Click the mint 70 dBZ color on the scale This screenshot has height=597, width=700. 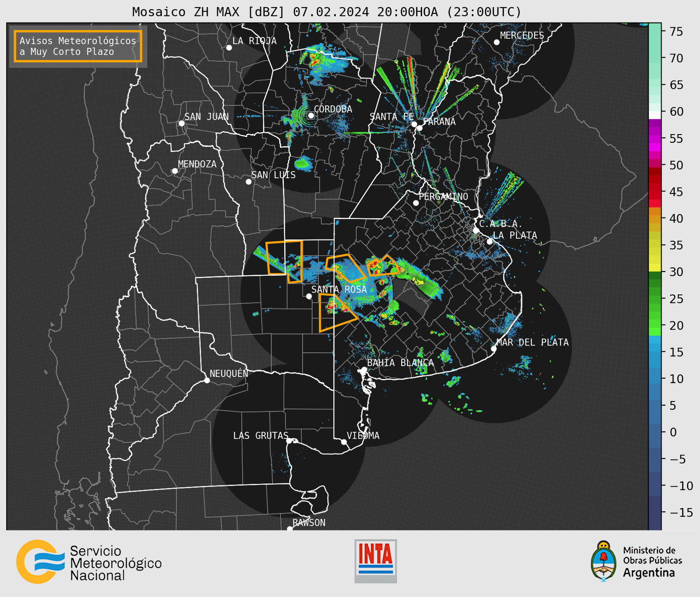tap(655, 58)
